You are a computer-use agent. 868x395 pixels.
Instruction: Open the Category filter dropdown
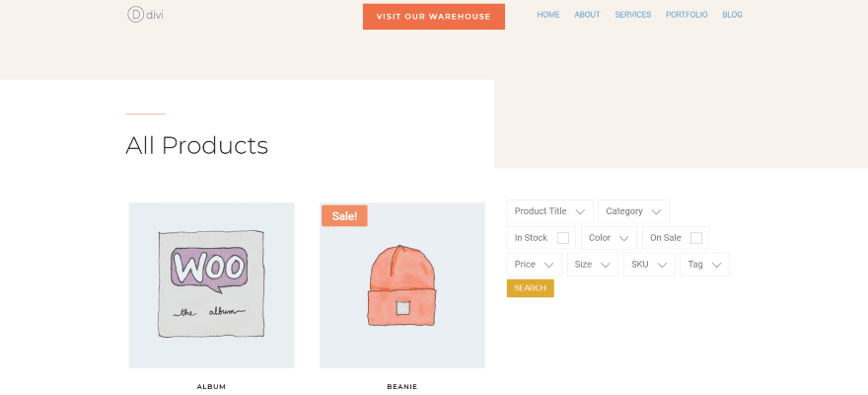(x=633, y=211)
